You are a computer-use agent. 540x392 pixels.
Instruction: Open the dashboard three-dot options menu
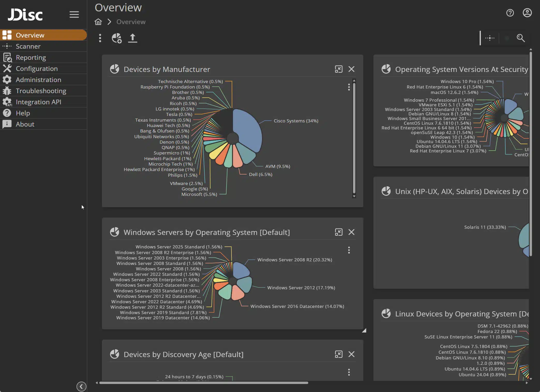[100, 38]
